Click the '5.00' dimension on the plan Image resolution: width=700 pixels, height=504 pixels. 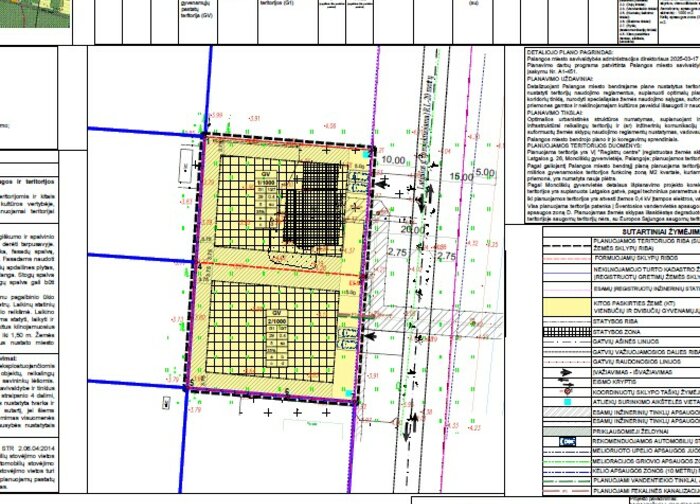(x=485, y=172)
